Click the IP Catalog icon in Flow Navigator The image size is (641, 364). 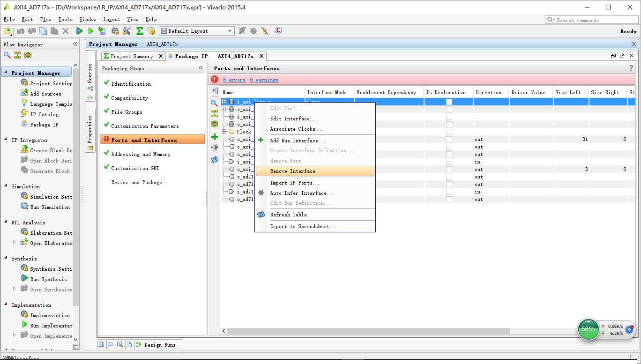point(25,114)
